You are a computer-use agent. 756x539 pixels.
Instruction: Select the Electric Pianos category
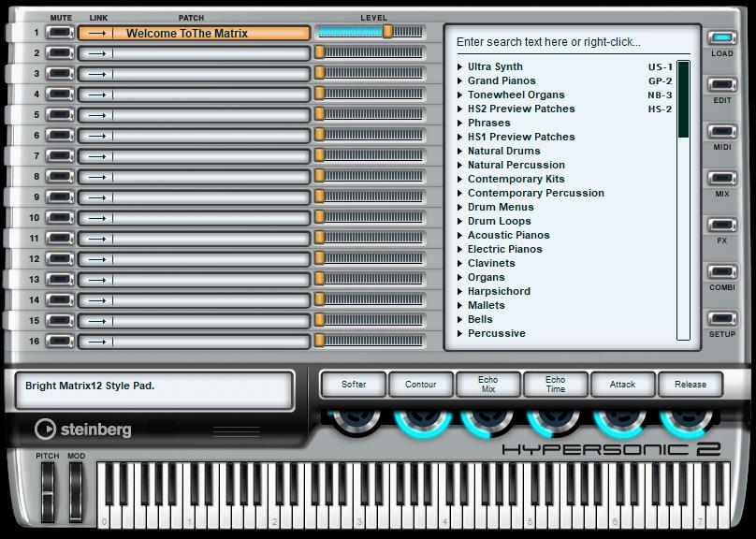click(504, 249)
